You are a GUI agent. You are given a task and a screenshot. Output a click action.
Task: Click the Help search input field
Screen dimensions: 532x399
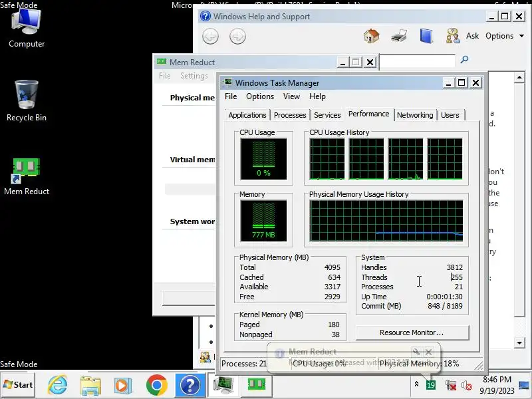click(x=418, y=62)
